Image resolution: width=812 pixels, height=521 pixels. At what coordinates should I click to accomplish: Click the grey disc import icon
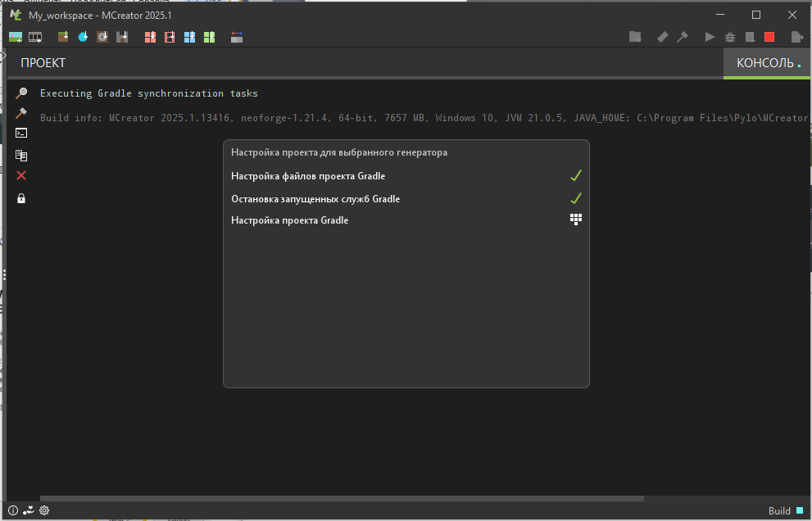pos(102,37)
